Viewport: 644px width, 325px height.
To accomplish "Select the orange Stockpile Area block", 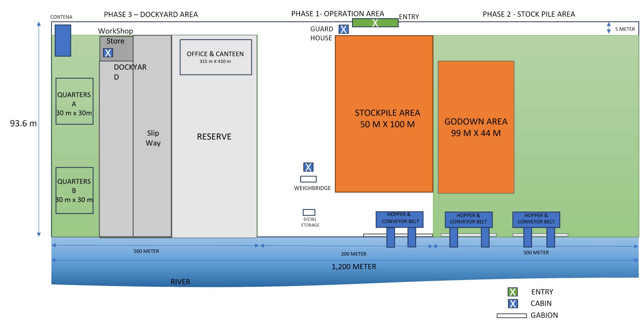I will coord(384,114).
